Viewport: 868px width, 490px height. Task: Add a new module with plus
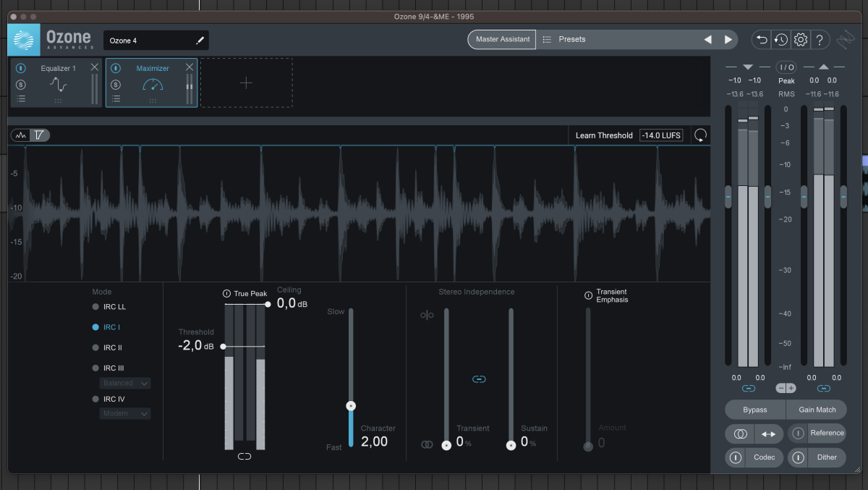[x=246, y=83]
